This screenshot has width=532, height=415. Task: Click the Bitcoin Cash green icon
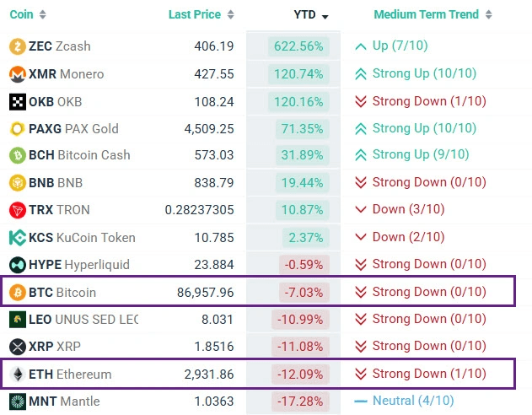[18, 156]
